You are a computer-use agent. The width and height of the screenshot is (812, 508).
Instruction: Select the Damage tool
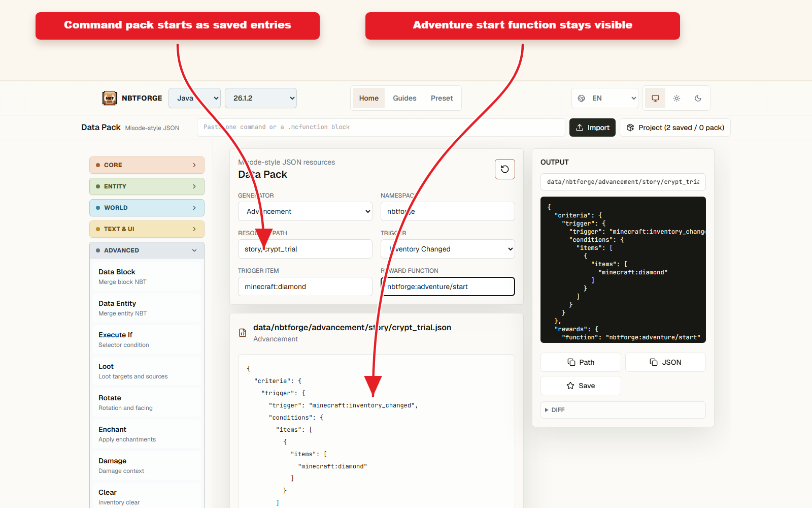[147, 465]
